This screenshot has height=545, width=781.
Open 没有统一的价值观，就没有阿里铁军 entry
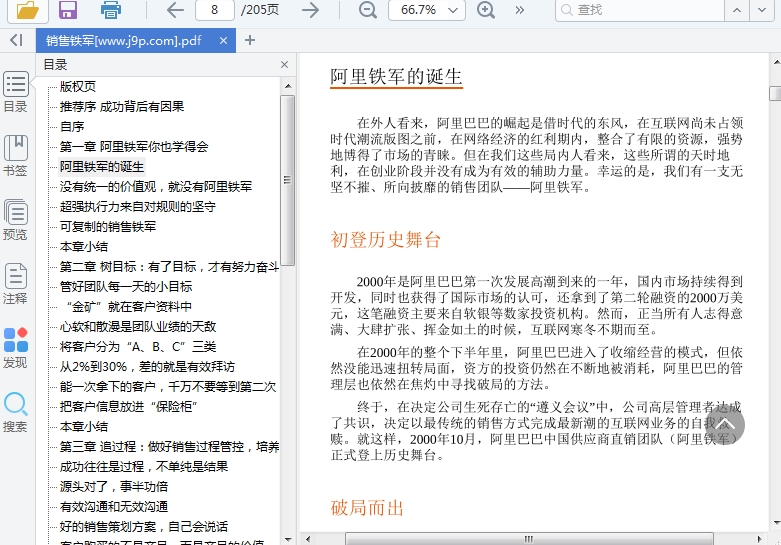point(156,186)
